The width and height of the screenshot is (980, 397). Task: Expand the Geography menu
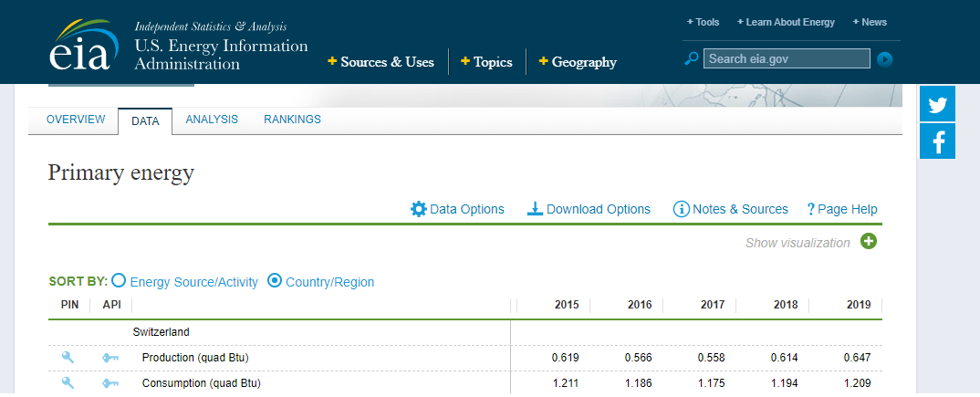pyautogui.click(x=578, y=62)
